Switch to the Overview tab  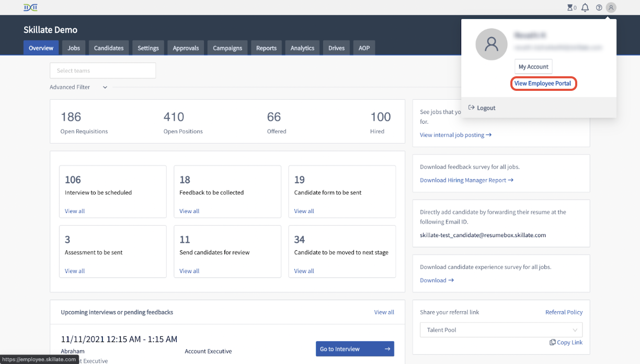41,48
